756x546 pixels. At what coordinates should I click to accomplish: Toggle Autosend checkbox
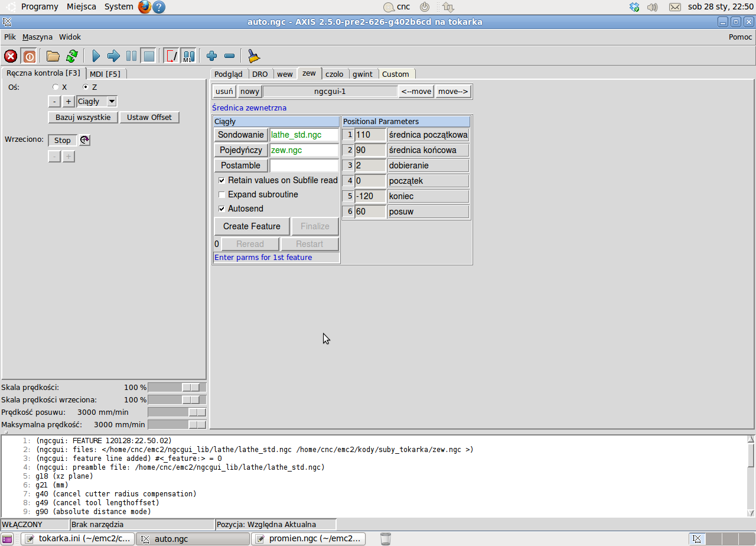pos(222,209)
